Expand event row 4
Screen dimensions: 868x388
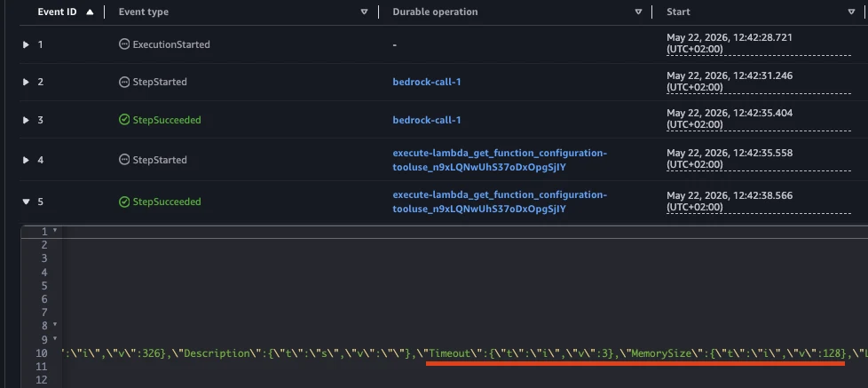coord(26,160)
